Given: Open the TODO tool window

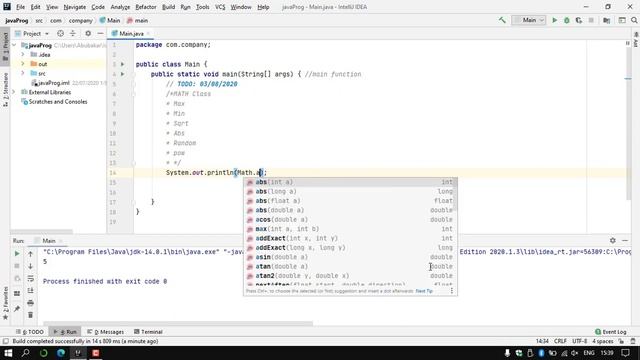Looking at the screenshot, I should point(30,331).
